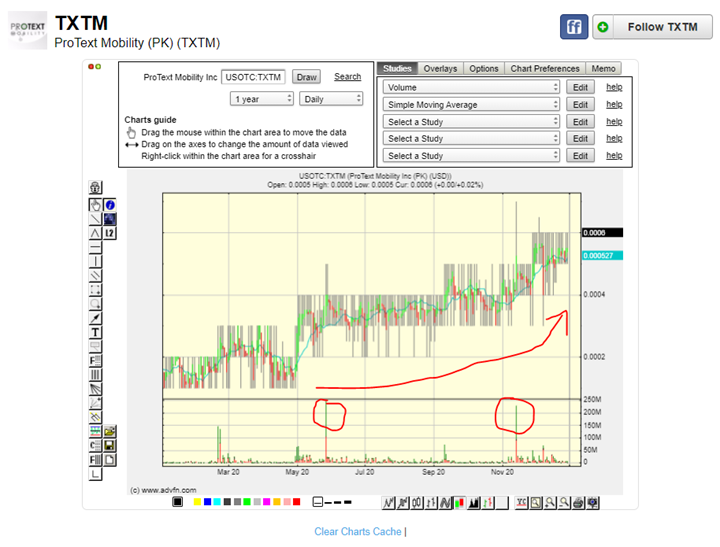This screenshot has width=720, height=547.
Task: Click Edit next to Volume study
Action: (x=580, y=87)
